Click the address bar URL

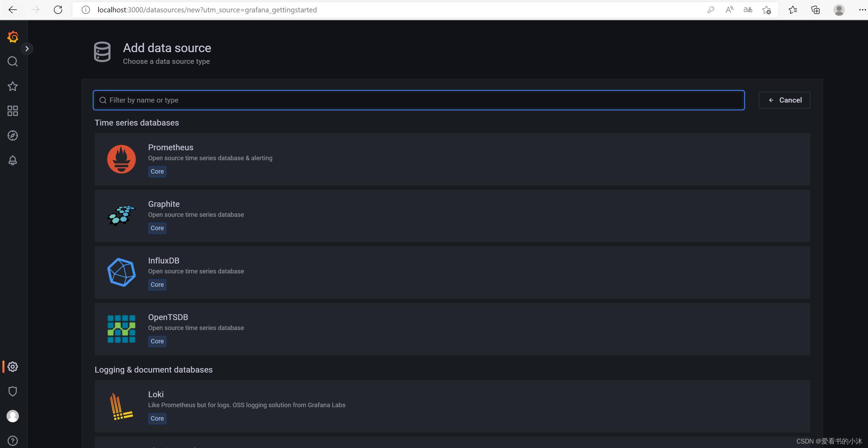207,10
